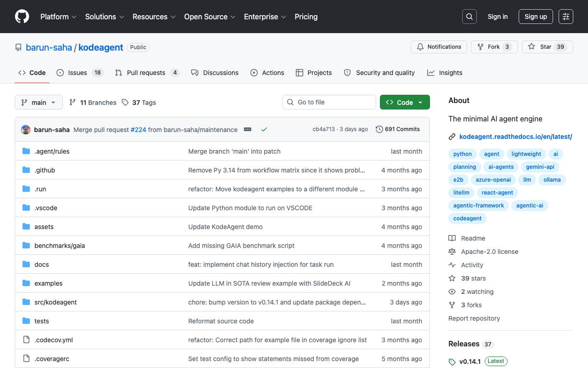
Task: Open the green Code dropdown button
Action: [x=405, y=102]
